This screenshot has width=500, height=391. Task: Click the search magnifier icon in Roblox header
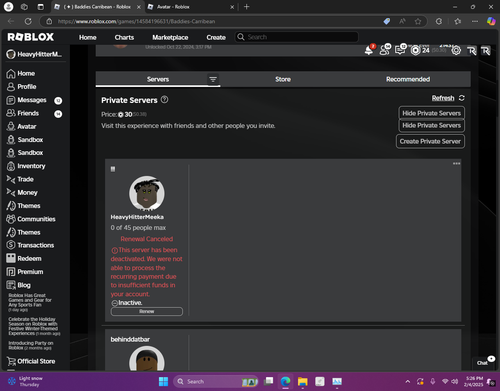[241, 37]
